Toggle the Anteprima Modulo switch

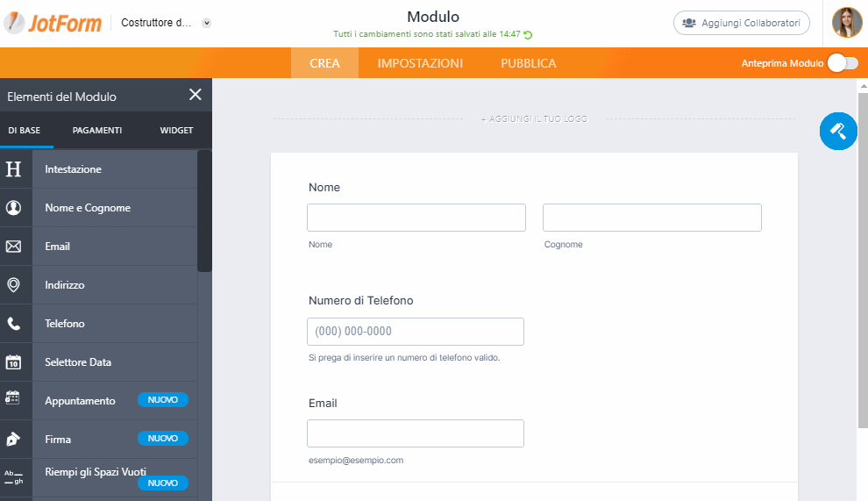click(x=842, y=63)
